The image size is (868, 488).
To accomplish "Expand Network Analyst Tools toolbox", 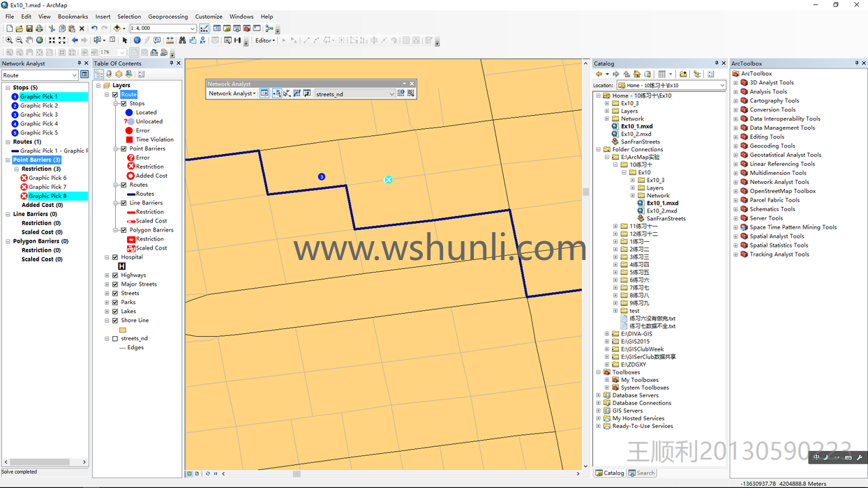I will pyautogui.click(x=735, y=183).
